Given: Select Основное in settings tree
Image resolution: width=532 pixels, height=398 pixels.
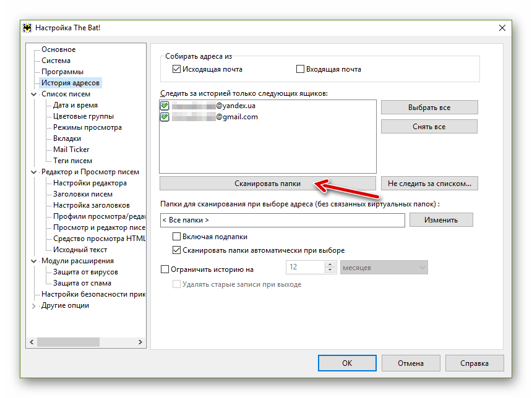Looking at the screenshot, I should pos(58,49).
